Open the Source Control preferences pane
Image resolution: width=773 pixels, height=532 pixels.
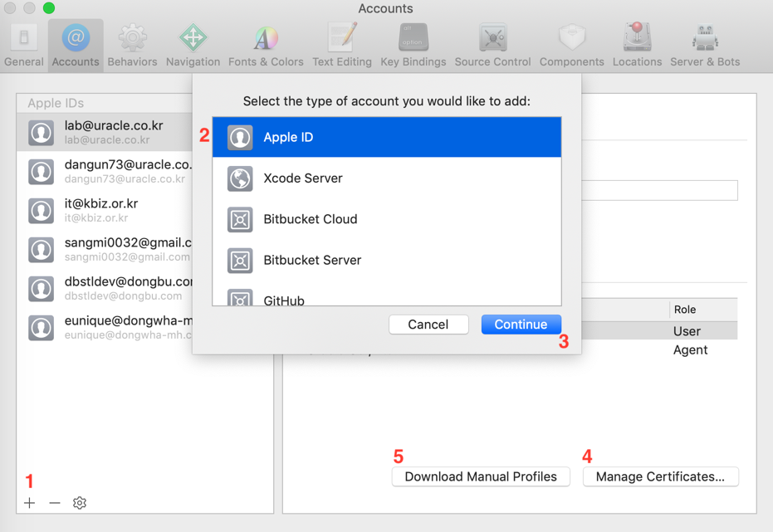coord(492,45)
